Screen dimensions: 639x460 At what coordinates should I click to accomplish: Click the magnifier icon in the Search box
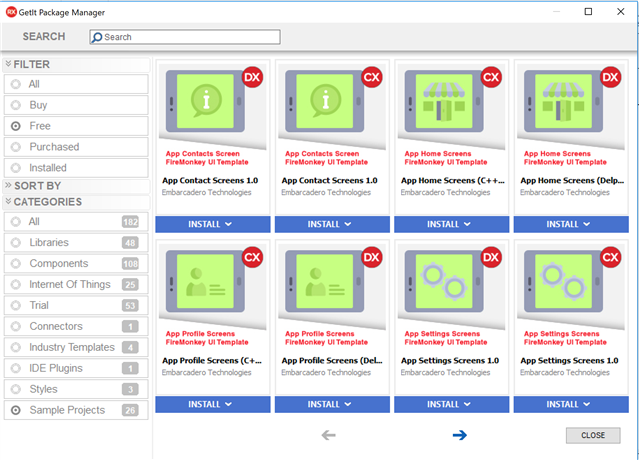(x=97, y=37)
